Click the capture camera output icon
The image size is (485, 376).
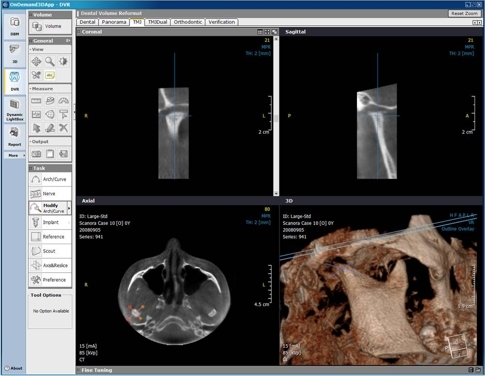click(36, 154)
